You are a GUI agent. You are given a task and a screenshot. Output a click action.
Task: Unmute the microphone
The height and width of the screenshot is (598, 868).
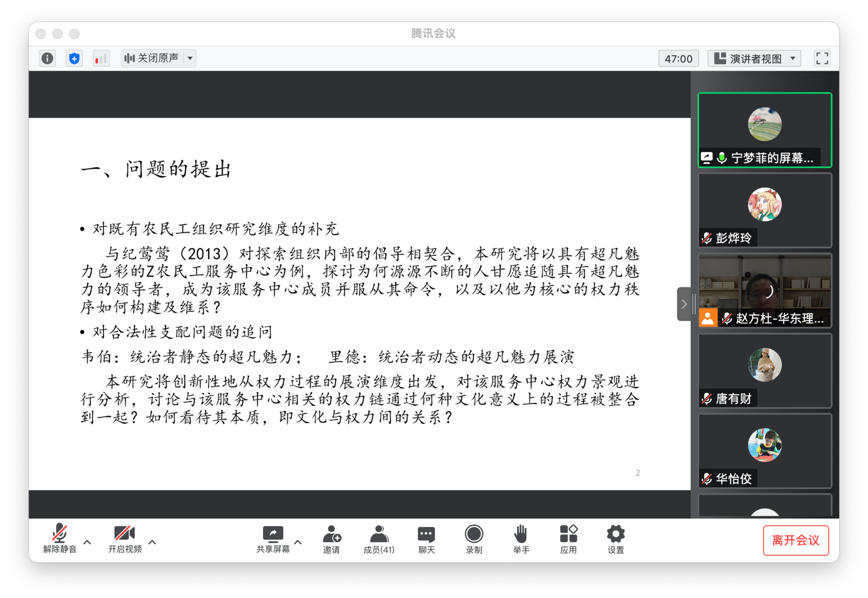tap(60, 539)
